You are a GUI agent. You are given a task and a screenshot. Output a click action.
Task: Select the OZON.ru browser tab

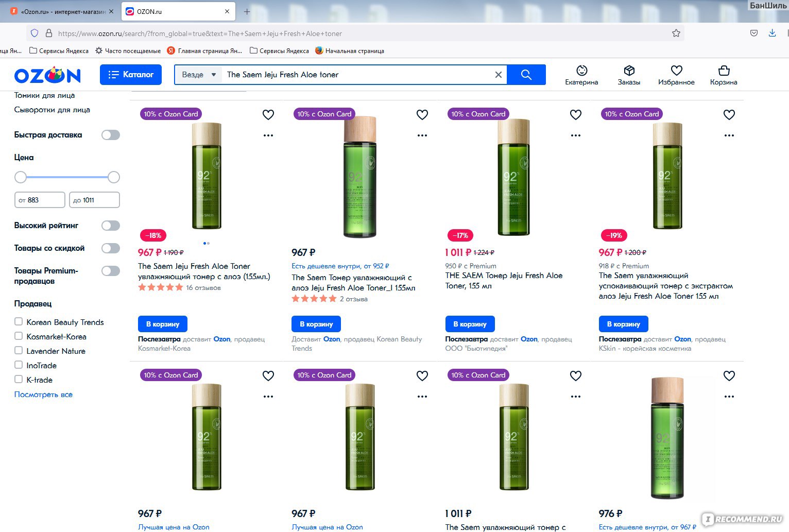tap(178, 11)
